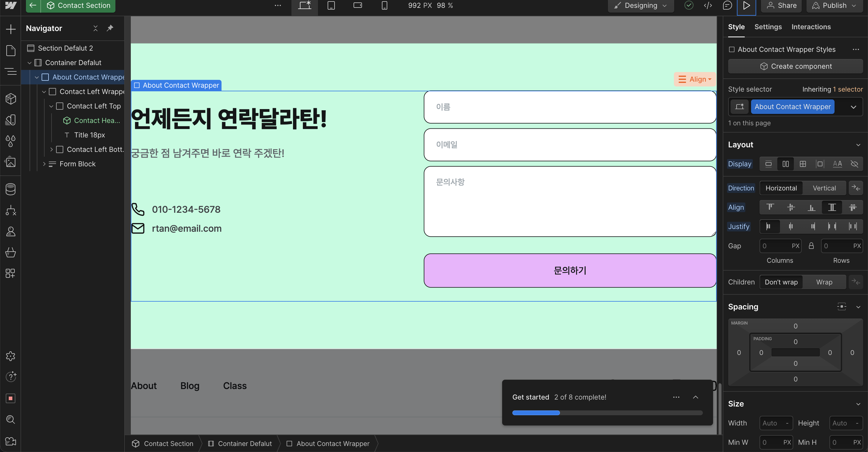Collapse the Container Defalut tree node
Image resolution: width=868 pixels, height=452 pixels.
29,63
